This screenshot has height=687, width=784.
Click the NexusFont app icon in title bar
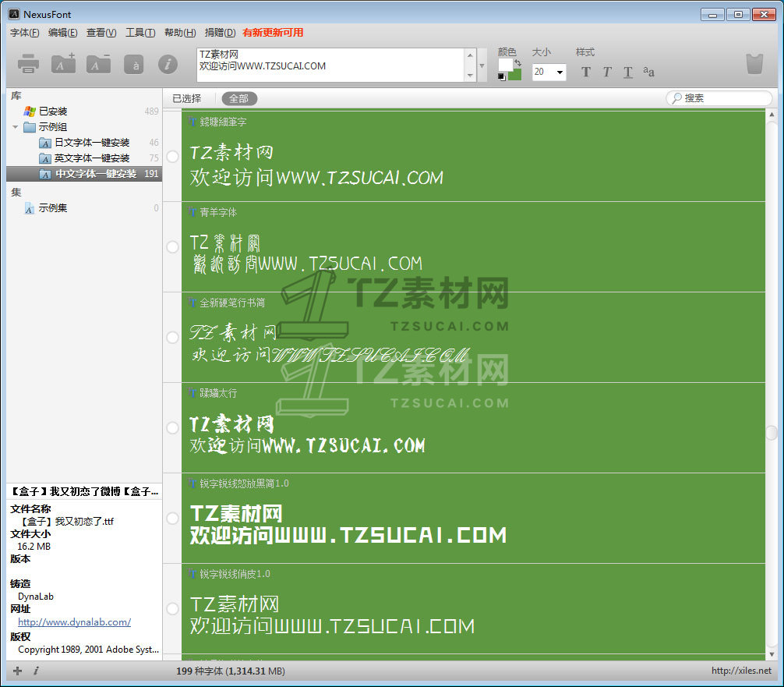coord(14,14)
